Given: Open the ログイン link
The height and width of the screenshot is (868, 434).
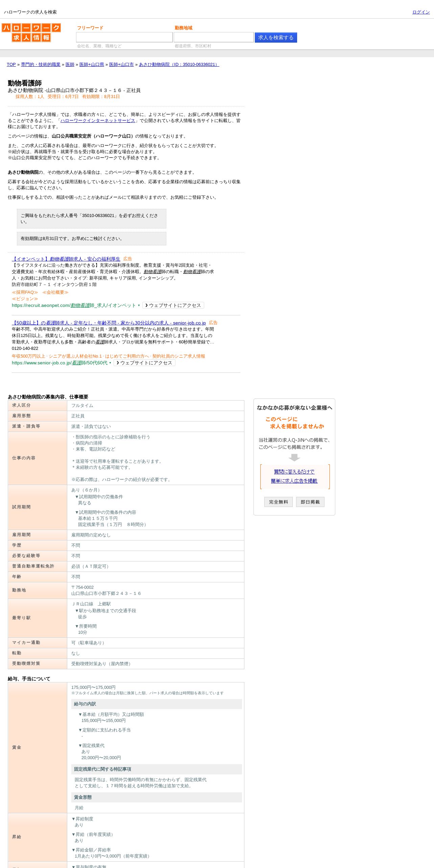Looking at the screenshot, I should [421, 12].
